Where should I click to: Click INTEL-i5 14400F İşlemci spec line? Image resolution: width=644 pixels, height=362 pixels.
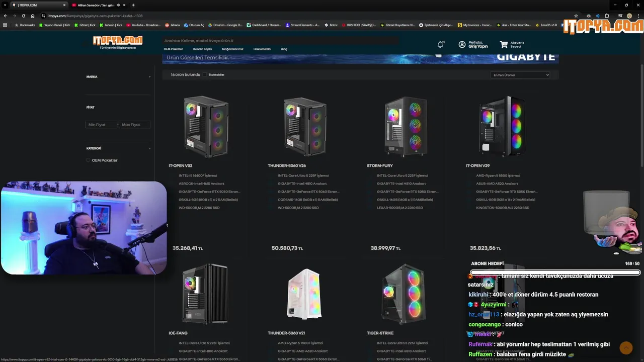[x=198, y=175]
